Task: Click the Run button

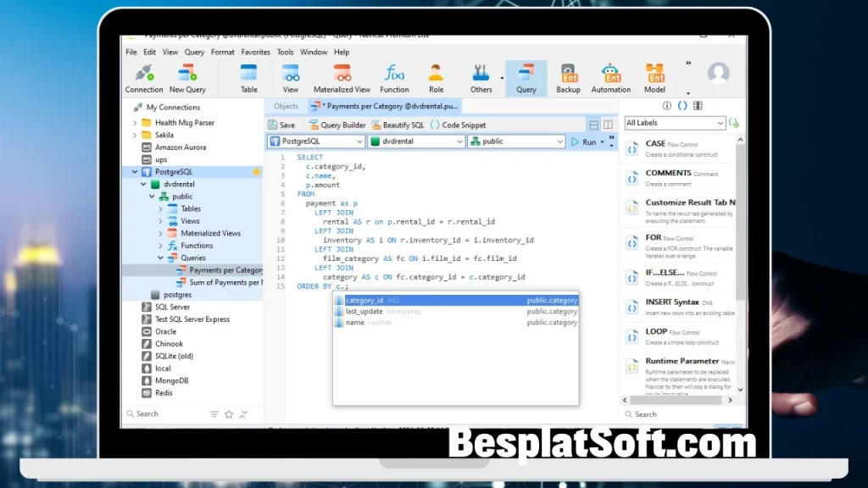Action: point(584,142)
